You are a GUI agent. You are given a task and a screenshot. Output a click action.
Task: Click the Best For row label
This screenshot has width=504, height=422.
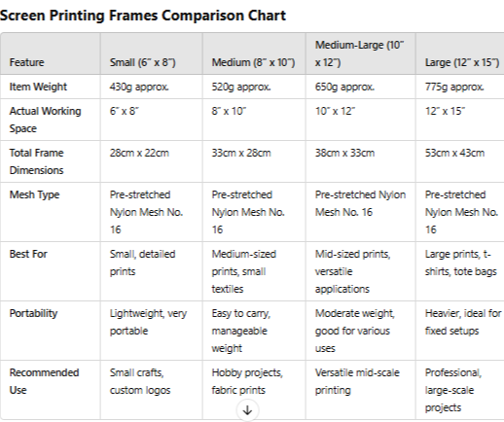point(28,254)
